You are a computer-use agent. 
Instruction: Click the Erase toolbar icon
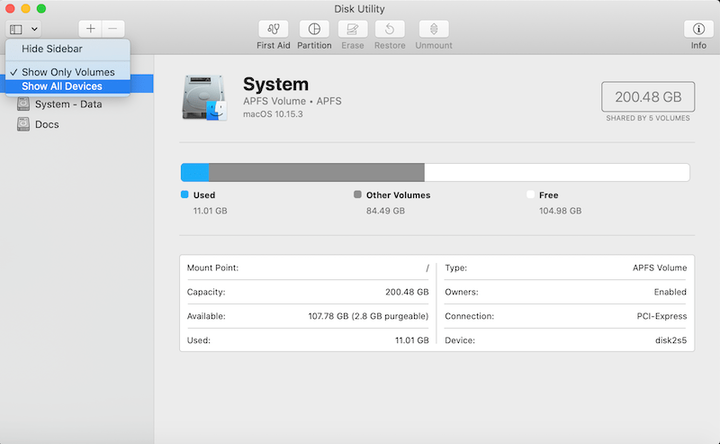point(352,29)
